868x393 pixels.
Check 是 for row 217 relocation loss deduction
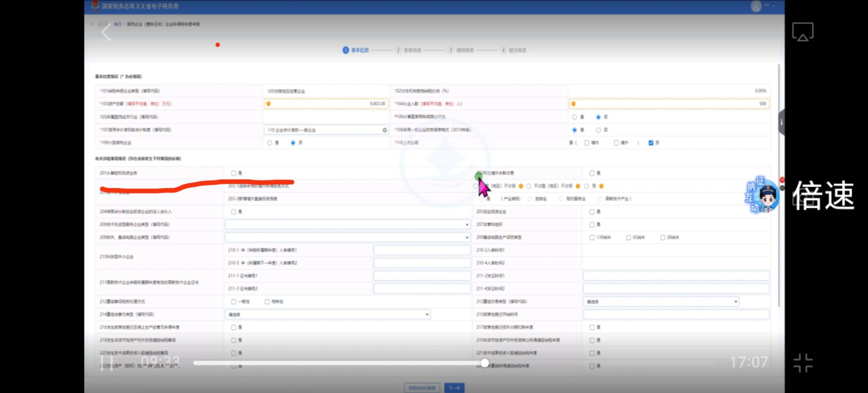(592, 327)
